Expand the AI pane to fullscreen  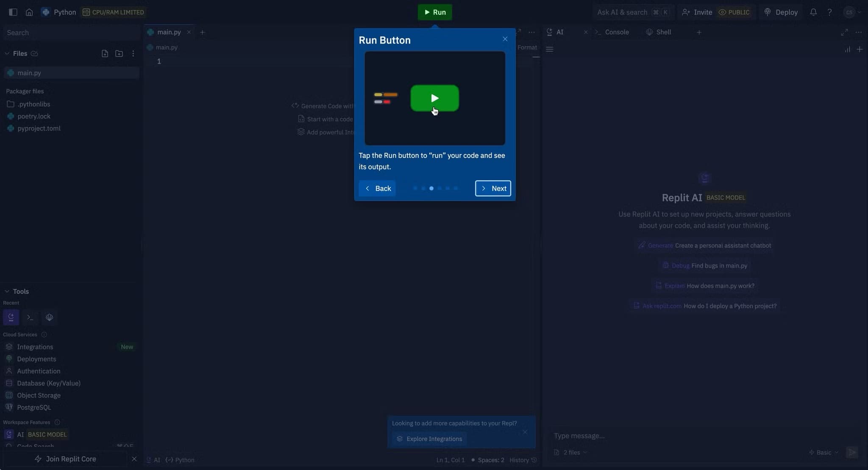pos(844,32)
